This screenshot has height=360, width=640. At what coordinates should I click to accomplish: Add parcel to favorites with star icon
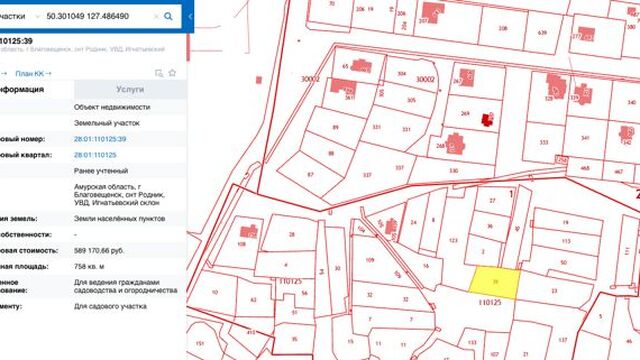172,73
